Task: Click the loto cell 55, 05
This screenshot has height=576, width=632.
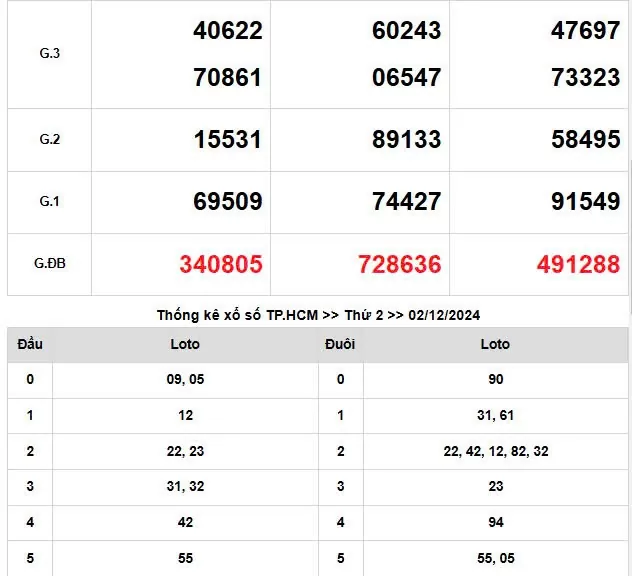Action: click(x=496, y=558)
